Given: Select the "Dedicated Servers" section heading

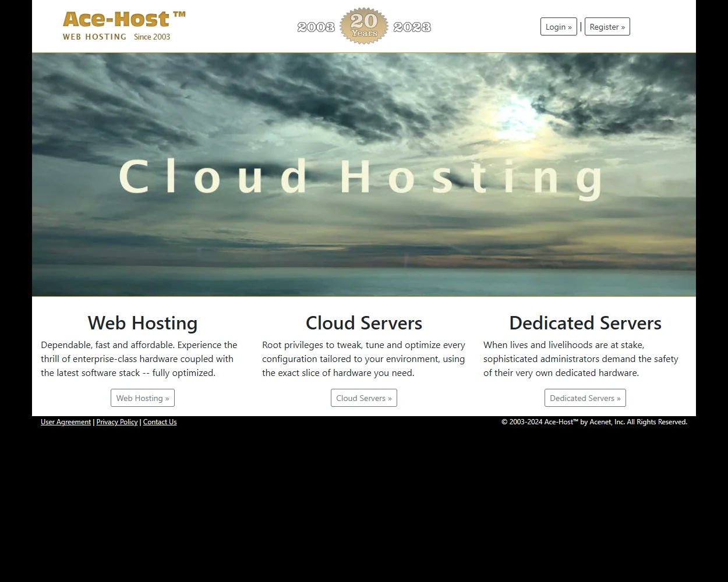Looking at the screenshot, I should click(x=585, y=323).
